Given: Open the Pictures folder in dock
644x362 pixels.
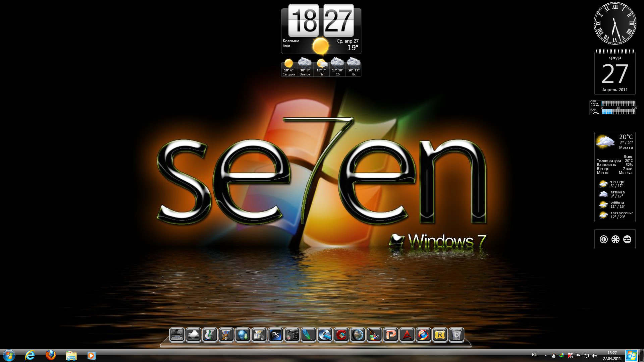Looking at the screenshot, I should point(226,335).
